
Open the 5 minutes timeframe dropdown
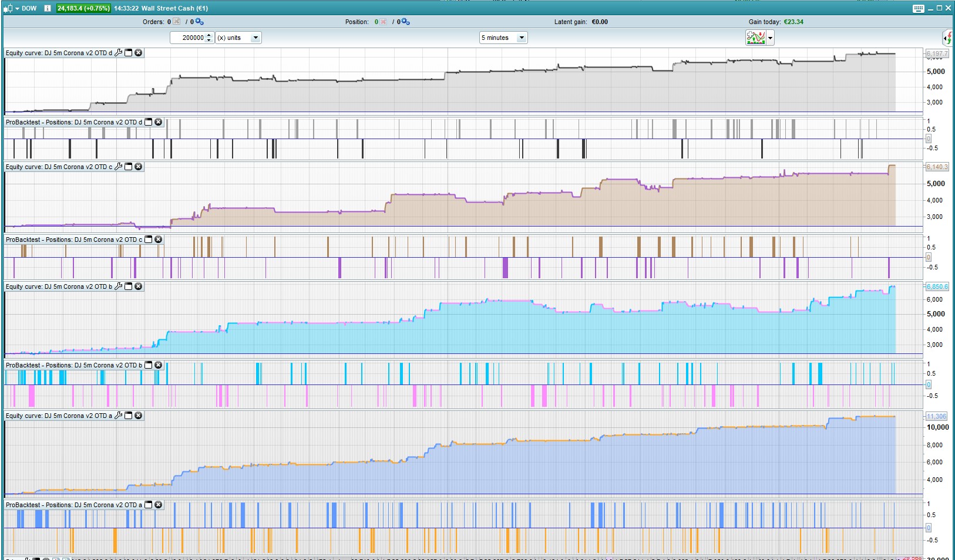[521, 38]
